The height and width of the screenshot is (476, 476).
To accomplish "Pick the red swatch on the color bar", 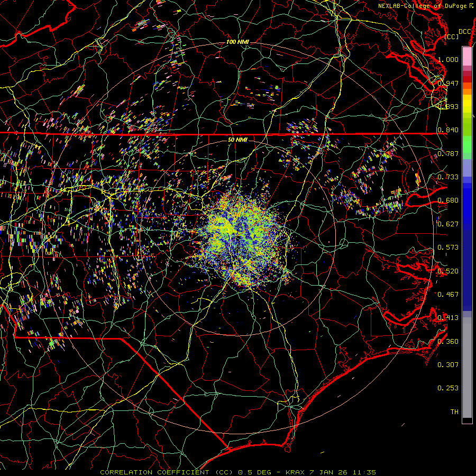I will [467, 79].
